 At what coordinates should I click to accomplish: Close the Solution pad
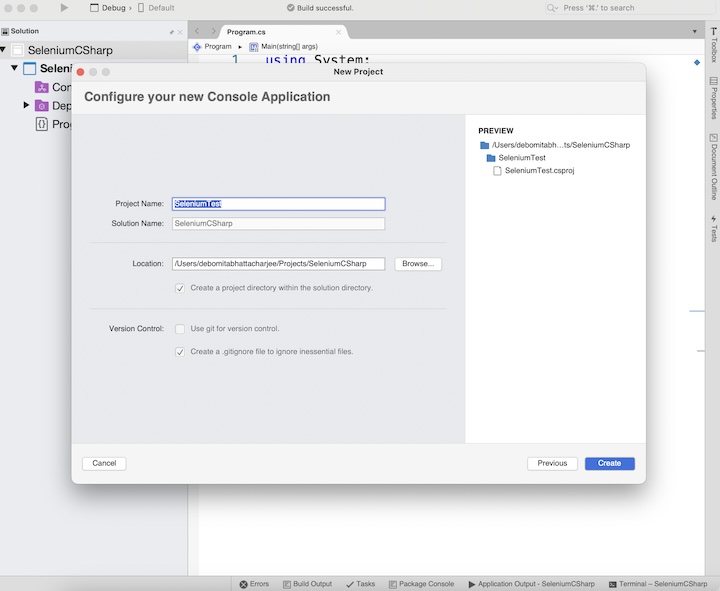pyautogui.click(x=180, y=32)
